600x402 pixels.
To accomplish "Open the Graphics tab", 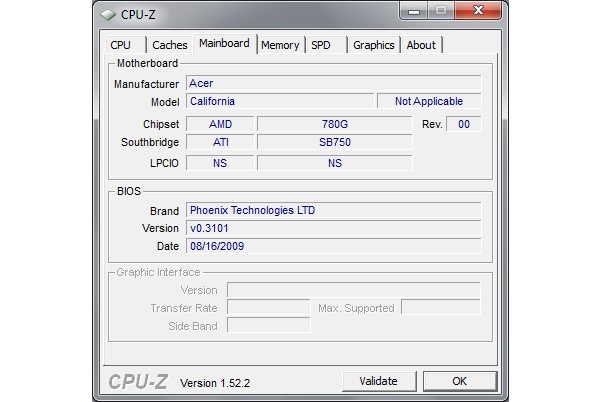I will click(373, 45).
